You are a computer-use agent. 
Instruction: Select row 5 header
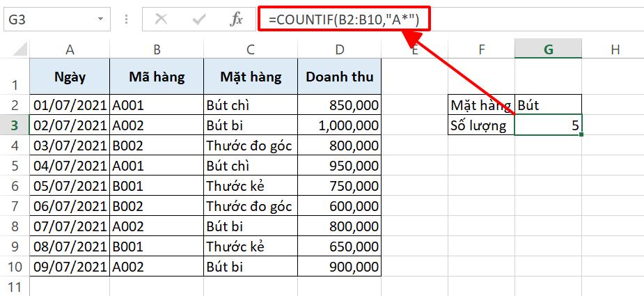15,165
